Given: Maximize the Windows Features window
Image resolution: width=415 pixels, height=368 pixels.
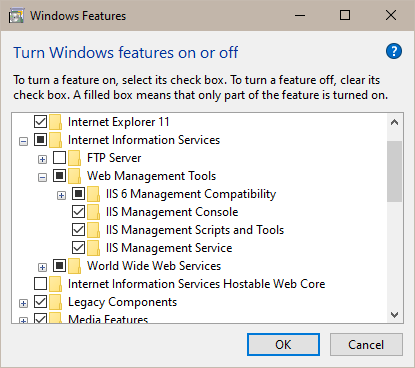Looking at the screenshot, I should (345, 15).
